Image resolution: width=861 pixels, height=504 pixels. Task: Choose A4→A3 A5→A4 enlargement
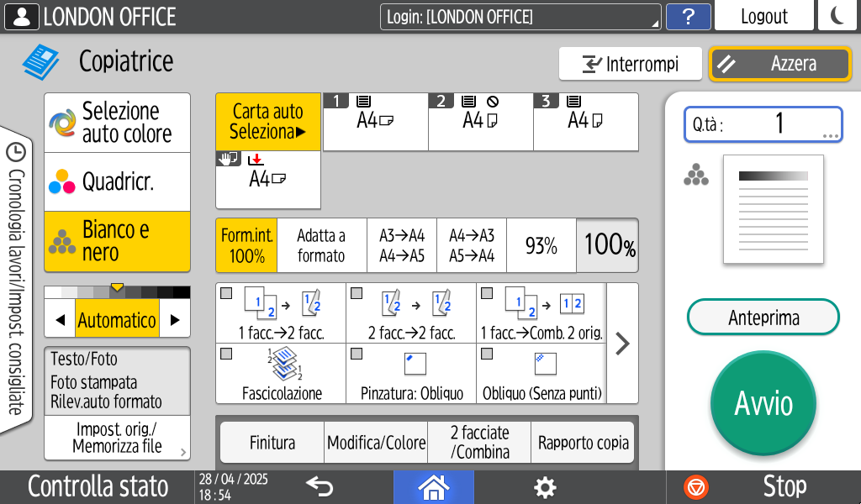pyautogui.click(x=472, y=245)
